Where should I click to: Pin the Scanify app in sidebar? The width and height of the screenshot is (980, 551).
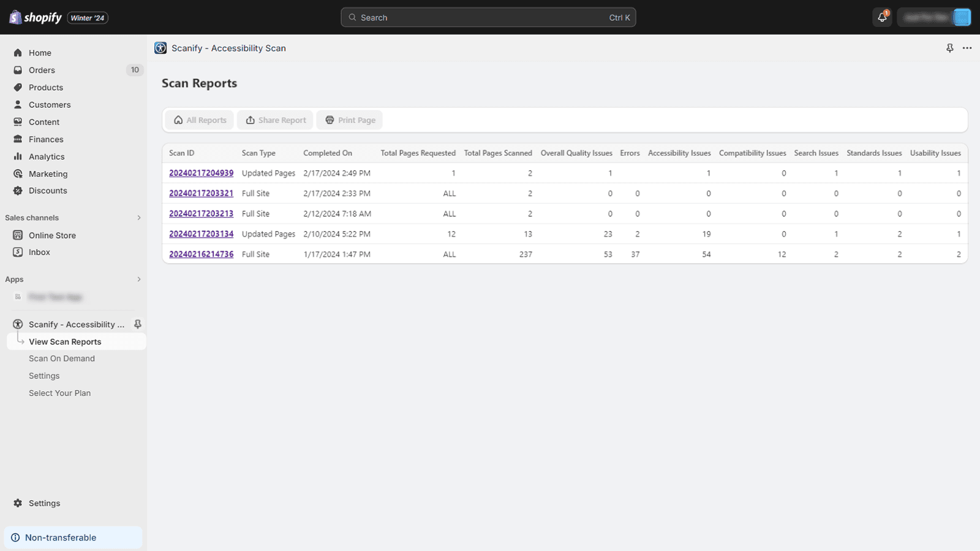tap(138, 324)
